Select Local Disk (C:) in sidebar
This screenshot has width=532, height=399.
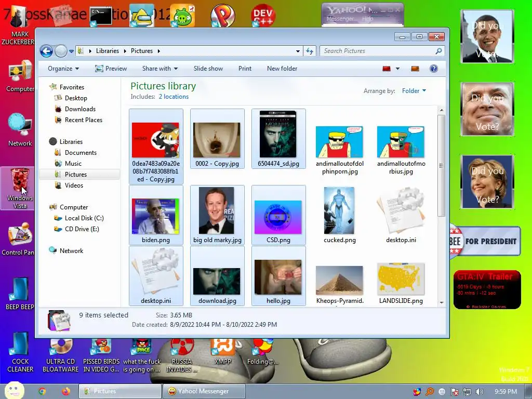84,218
